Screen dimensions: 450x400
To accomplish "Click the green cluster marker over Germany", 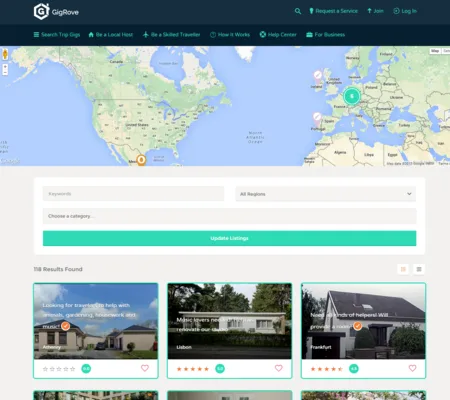I will tap(351, 97).
